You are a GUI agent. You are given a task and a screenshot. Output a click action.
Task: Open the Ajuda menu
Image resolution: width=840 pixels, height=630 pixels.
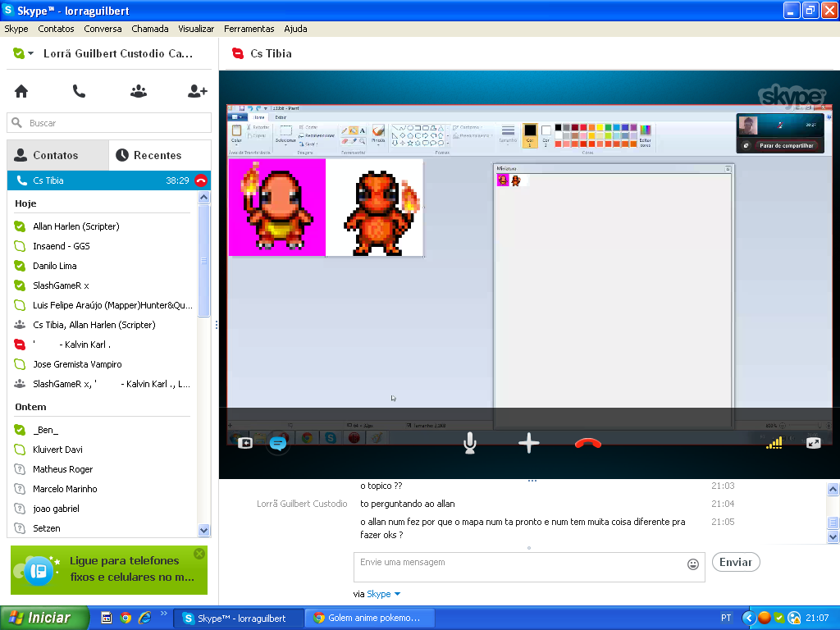coord(295,29)
